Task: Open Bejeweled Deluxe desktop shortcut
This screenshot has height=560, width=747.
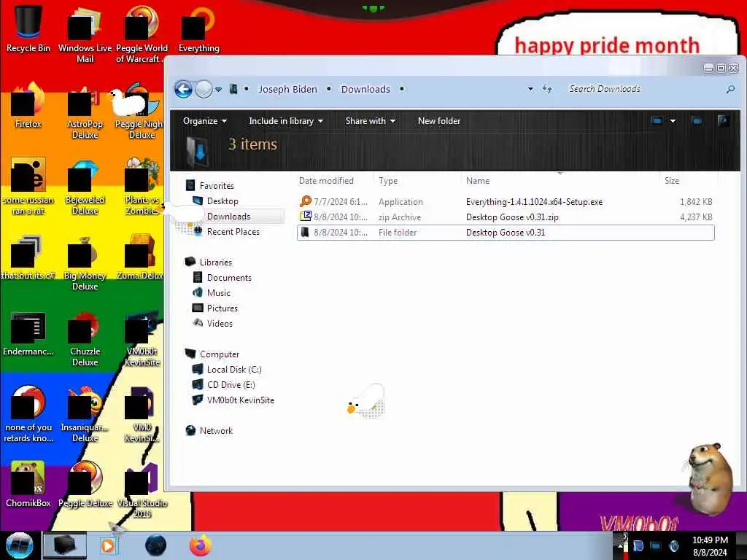Action: pyautogui.click(x=85, y=187)
